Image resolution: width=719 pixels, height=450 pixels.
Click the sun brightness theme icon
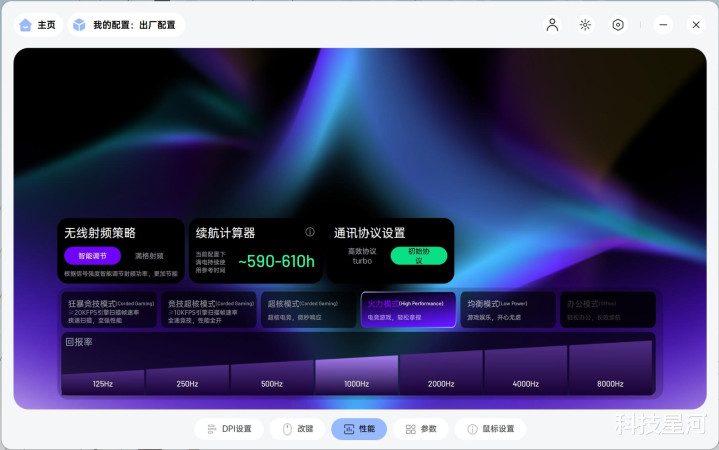click(x=585, y=25)
